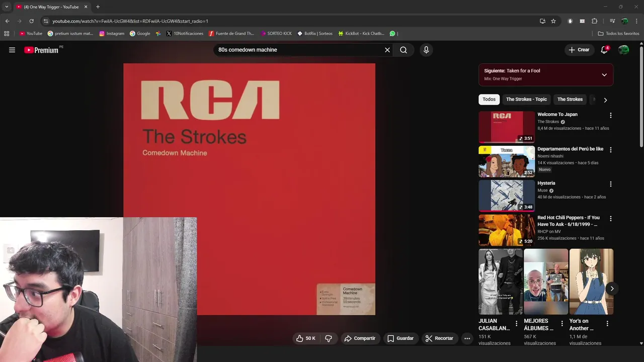Open options for MEJORES ÁLBUMES short
This screenshot has width=644, height=362.
[x=562, y=324]
